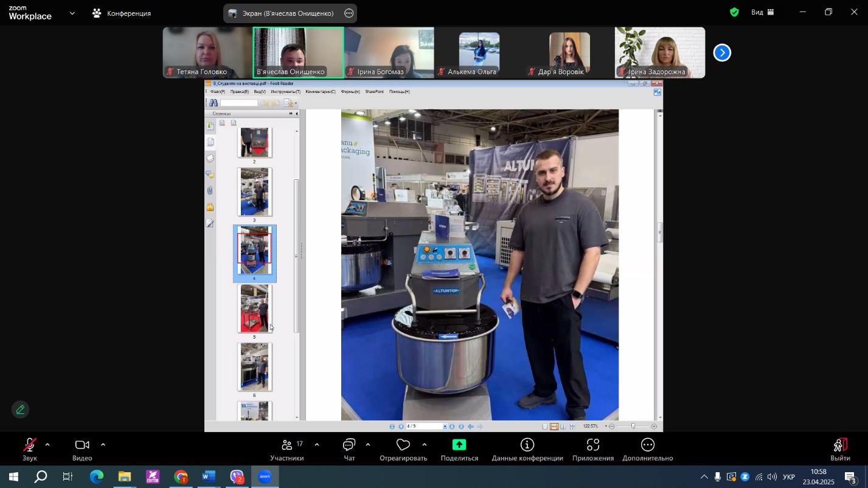Screen dimensions: 868x488
Task: Click Foxit zoom in plus button
Action: pyautogui.click(x=654, y=427)
